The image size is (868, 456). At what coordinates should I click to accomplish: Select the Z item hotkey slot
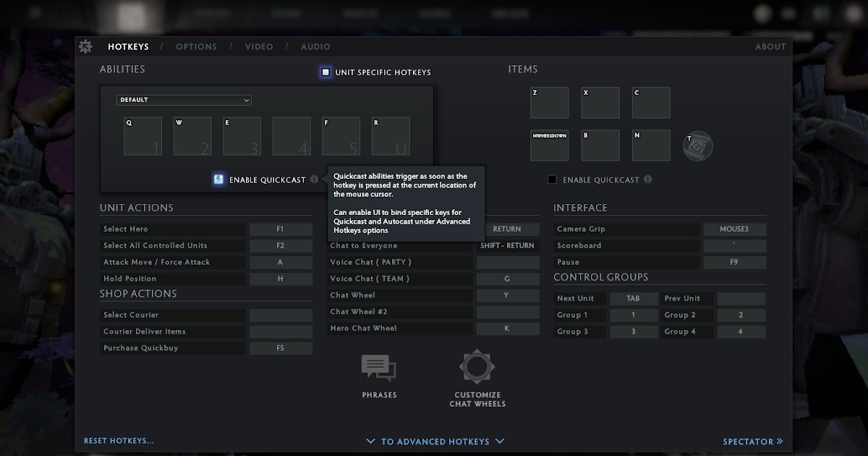(x=549, y=102)
